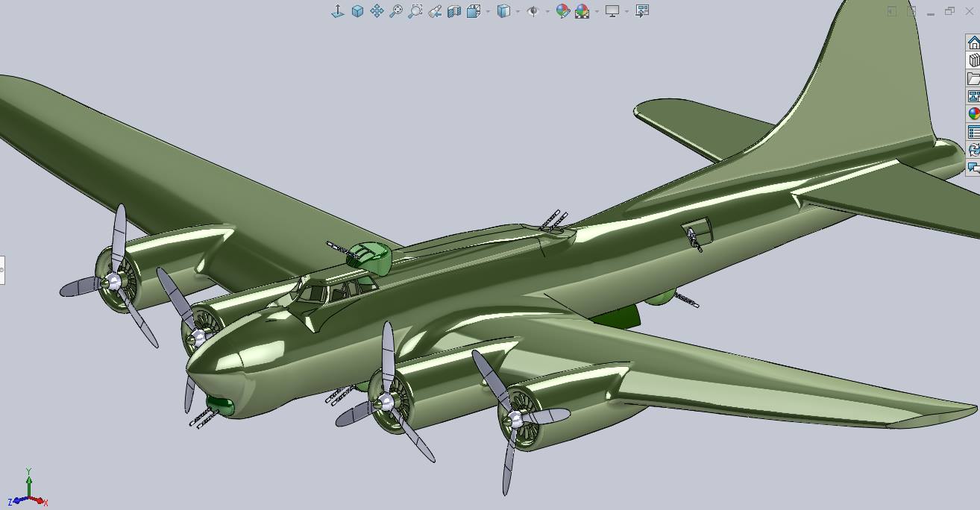Image resolution: width=980 pixels, height=510 pixels.
Task: Click the SolidWorks Resources home button
Action: [973, 42]
